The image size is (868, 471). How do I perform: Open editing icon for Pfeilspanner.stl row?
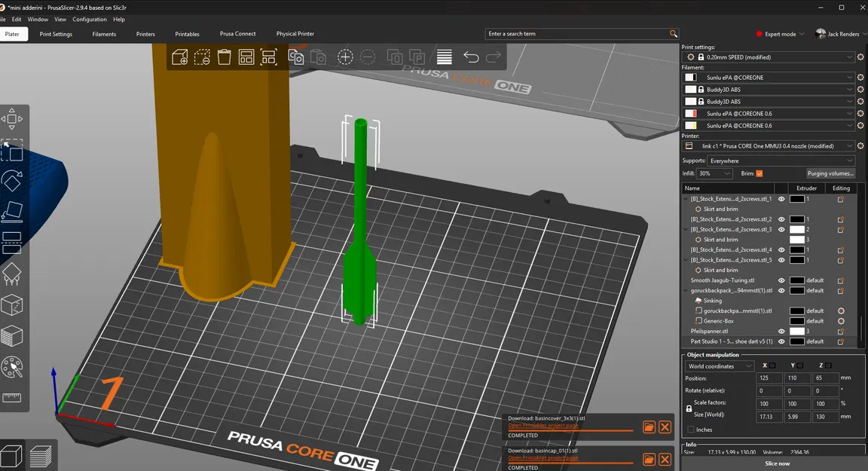point(840,332)
